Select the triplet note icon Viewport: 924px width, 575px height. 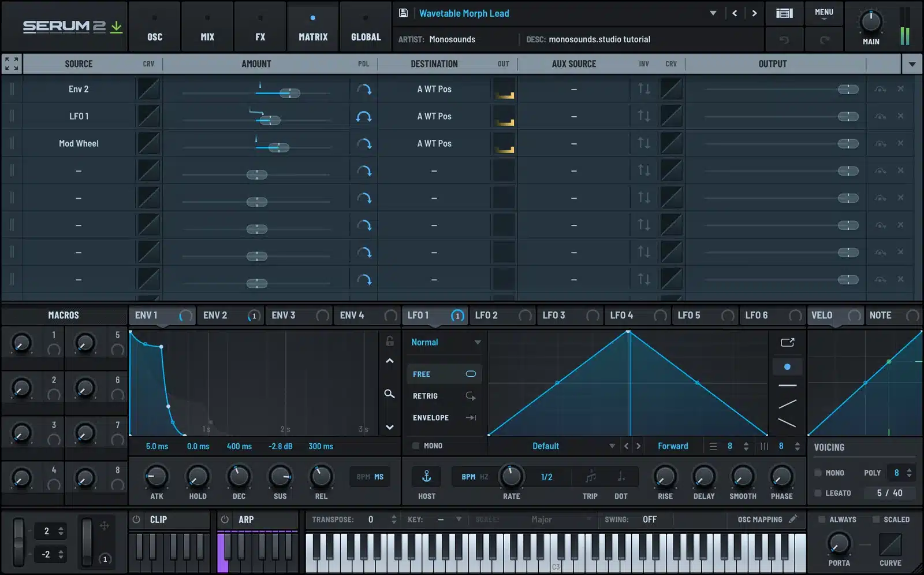[x=590, y=477]
